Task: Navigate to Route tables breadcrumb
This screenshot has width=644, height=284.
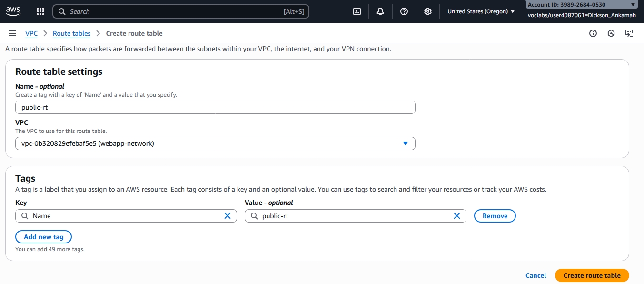Action: coord(72,33)
